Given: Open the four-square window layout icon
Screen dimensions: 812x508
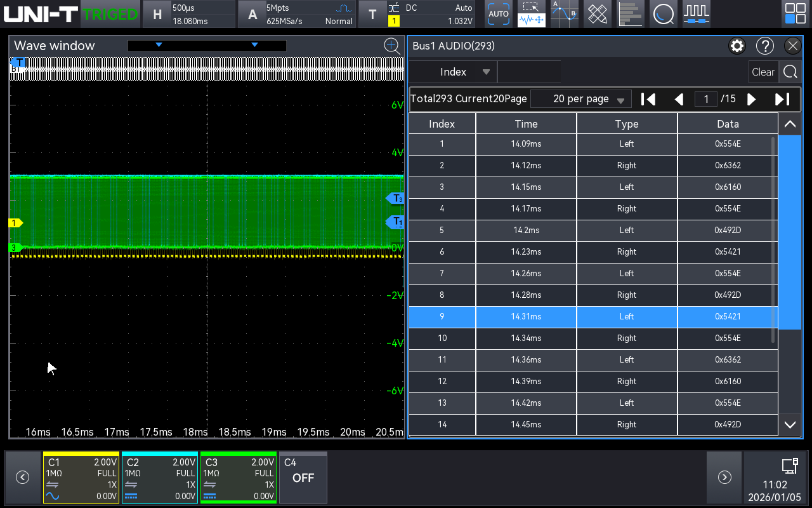Looking at the screenshot, I should pyautogui.click(x=795, y=14).
